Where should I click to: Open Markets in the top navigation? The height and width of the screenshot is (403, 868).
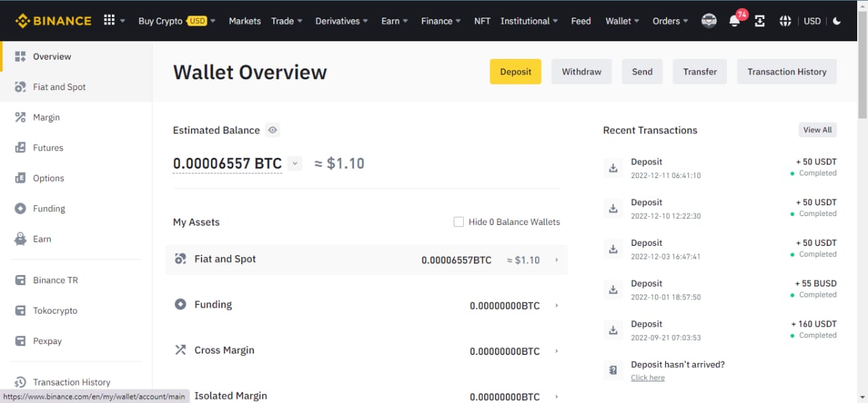[x=245, y=21]
